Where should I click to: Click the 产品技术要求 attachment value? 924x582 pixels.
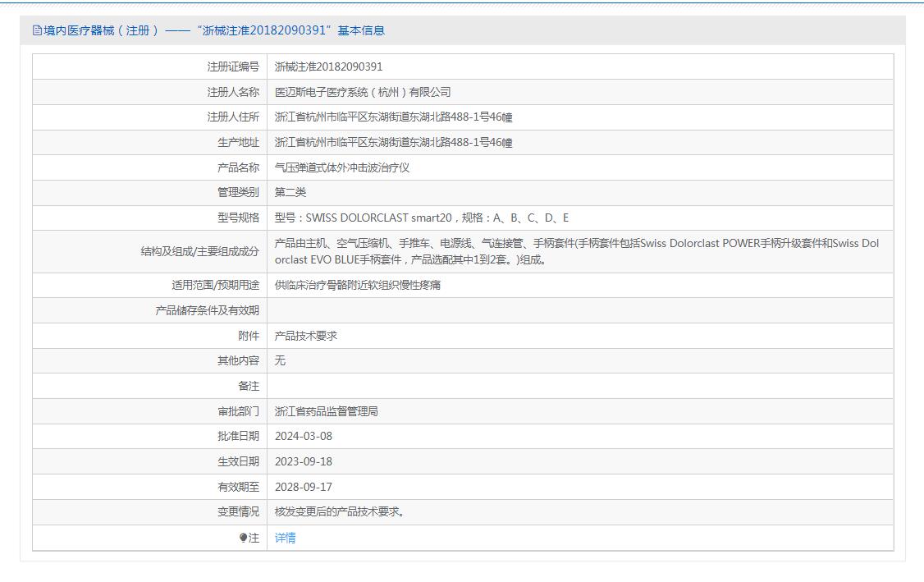[x=305, y=336]
